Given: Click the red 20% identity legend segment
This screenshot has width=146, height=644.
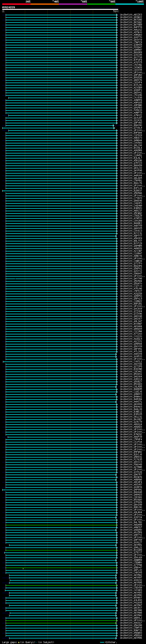Looking at the screenshot, I should [16, 4].
